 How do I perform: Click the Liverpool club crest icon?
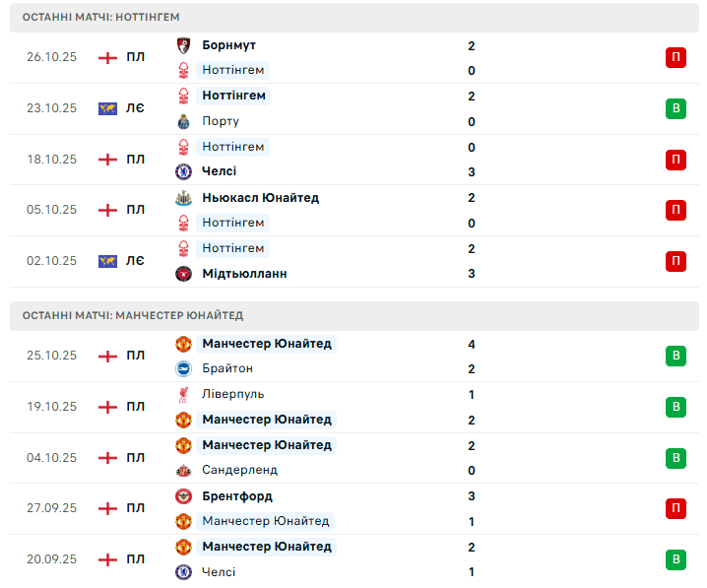[183, 394]
